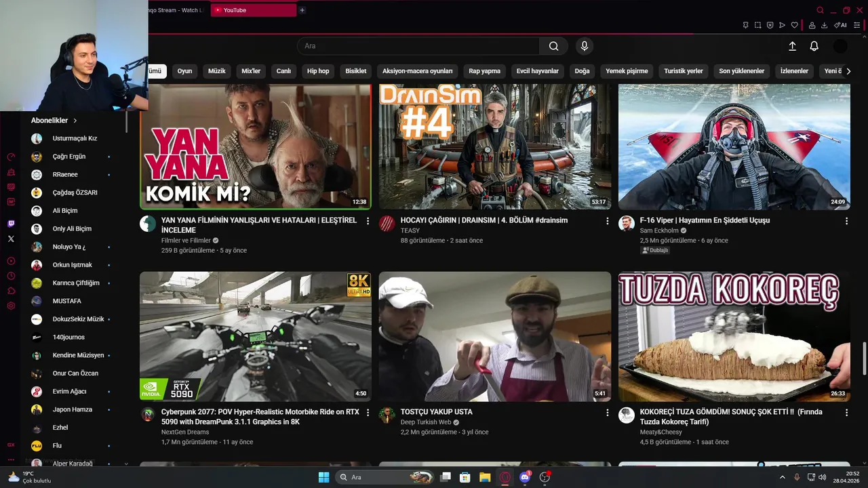Select the Müzik category chip

click(217, 71)
